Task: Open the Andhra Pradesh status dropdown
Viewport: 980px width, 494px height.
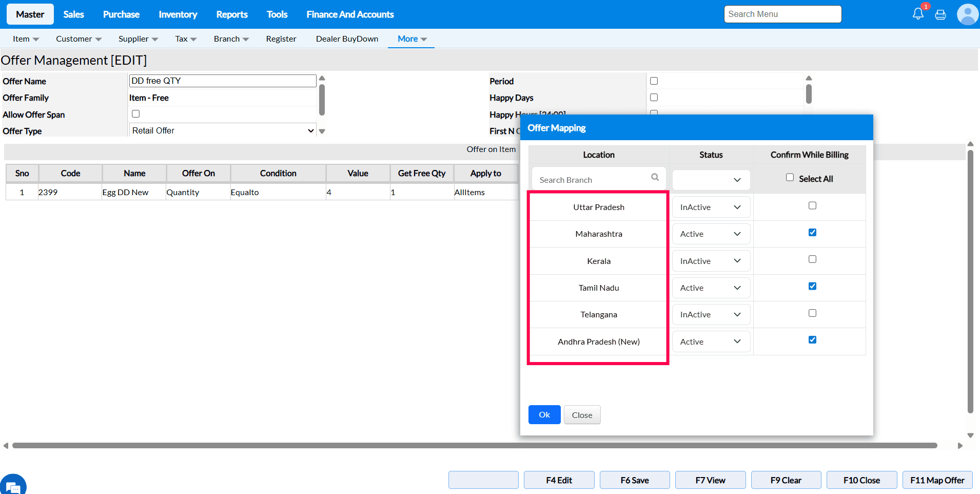Action: [711, 341]
